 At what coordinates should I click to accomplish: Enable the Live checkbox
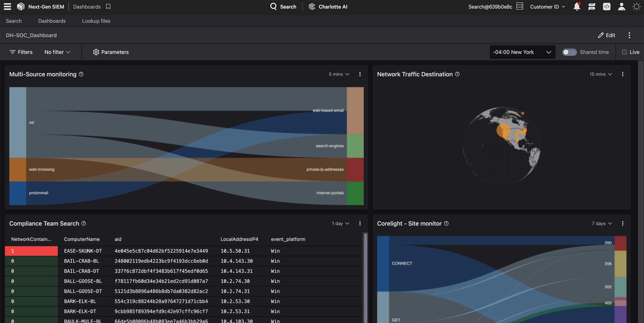click(x=624, y=52)
